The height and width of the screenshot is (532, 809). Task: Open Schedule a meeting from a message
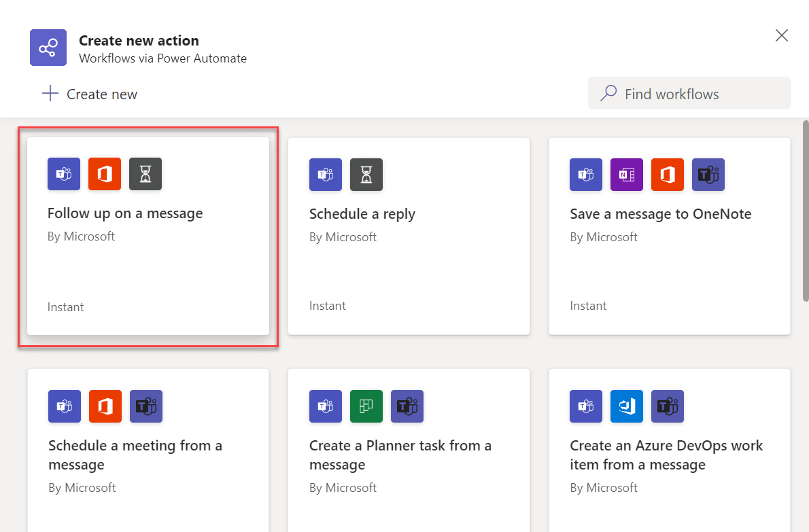135,455
